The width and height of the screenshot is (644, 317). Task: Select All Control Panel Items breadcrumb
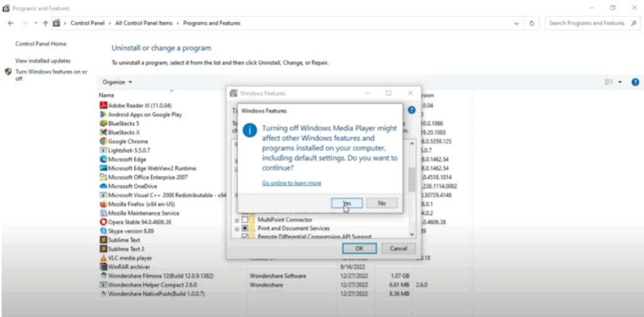coord(145,23)
